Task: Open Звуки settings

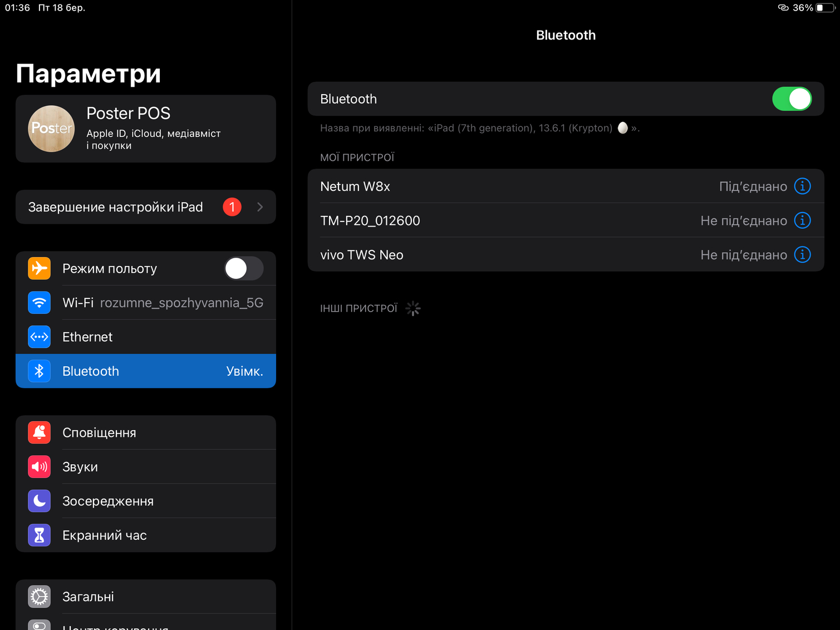Action: point(146,467)
